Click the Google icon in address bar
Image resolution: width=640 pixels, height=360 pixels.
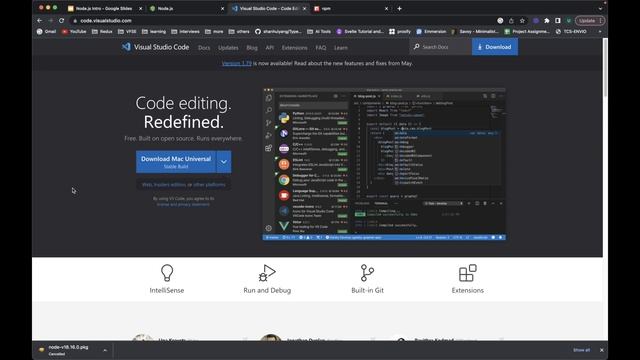(500, 21)
